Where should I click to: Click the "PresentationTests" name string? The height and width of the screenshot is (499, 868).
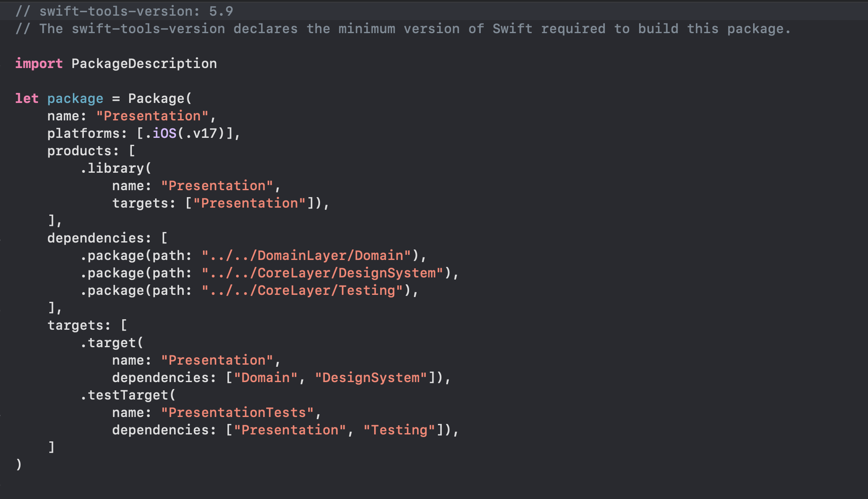[237, 413]
